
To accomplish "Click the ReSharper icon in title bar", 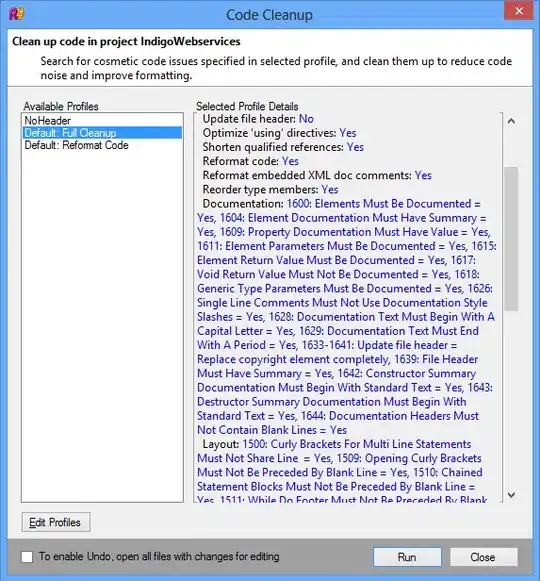I will [16, 14].
